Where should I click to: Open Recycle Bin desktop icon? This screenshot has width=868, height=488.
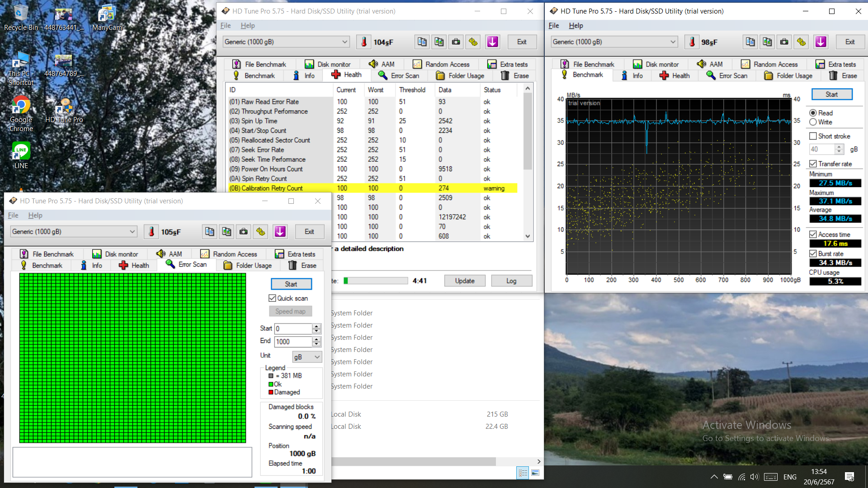(x=21, y=17)
